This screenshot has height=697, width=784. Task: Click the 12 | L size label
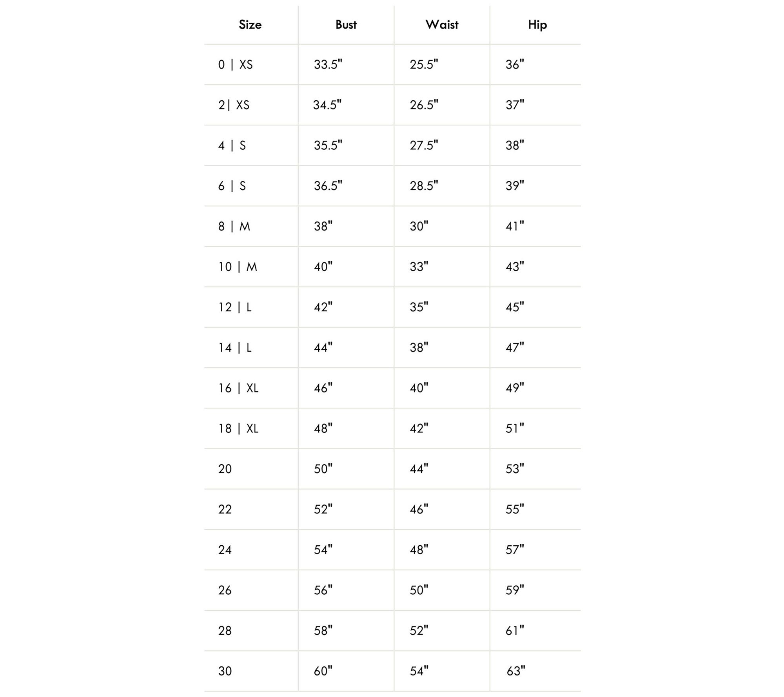(235, 307)
